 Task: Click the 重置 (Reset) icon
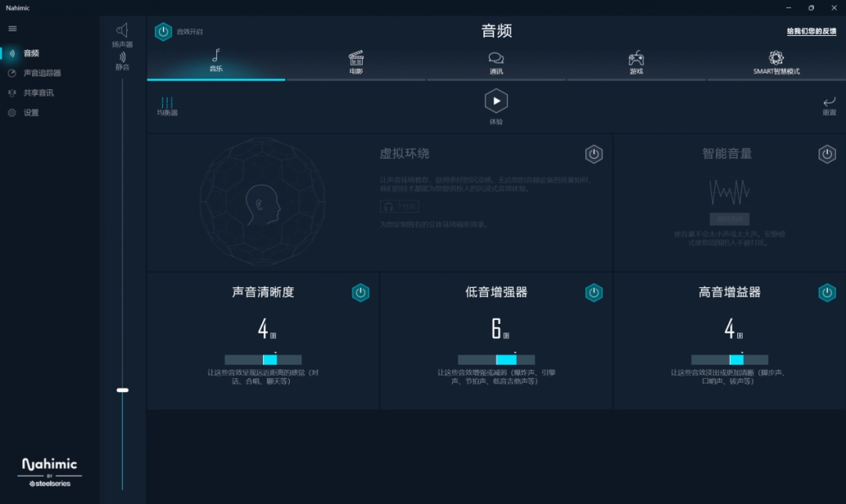[x=828, y=103]
